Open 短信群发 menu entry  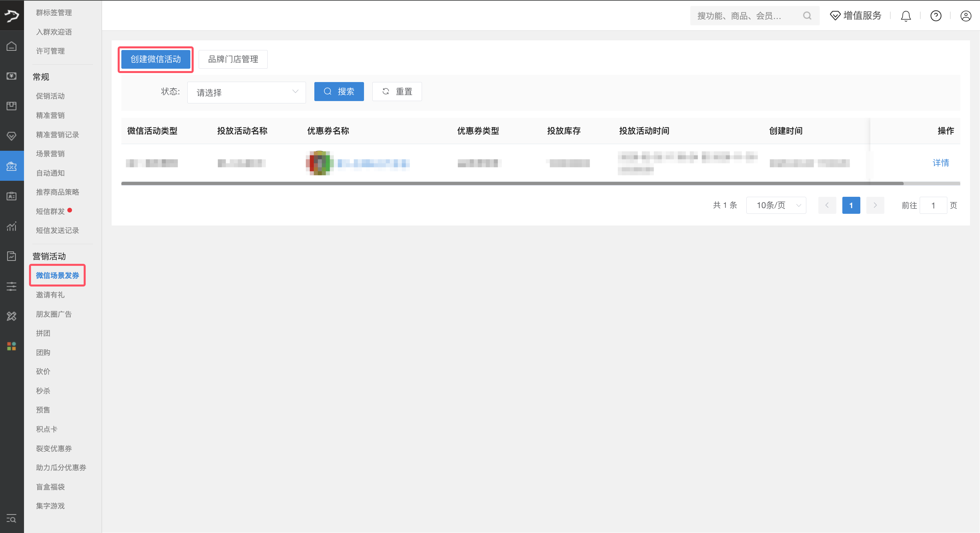50,211
